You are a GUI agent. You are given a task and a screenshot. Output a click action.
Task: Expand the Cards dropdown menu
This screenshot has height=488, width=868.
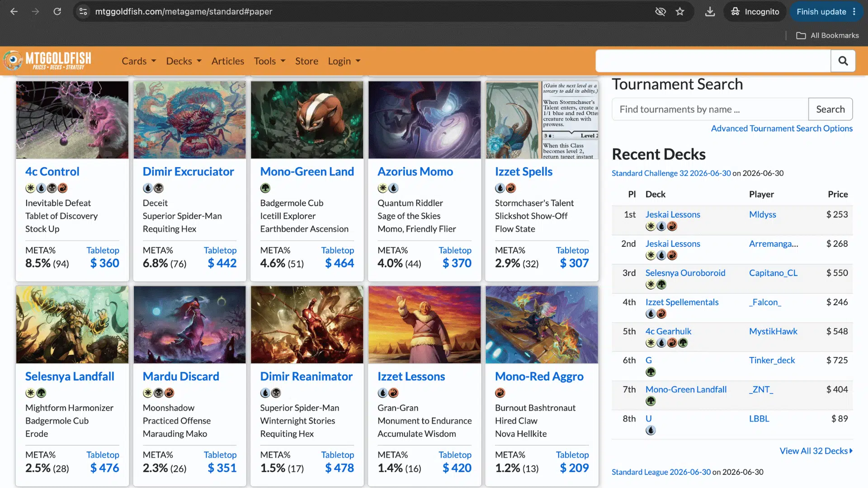point(139,61)
